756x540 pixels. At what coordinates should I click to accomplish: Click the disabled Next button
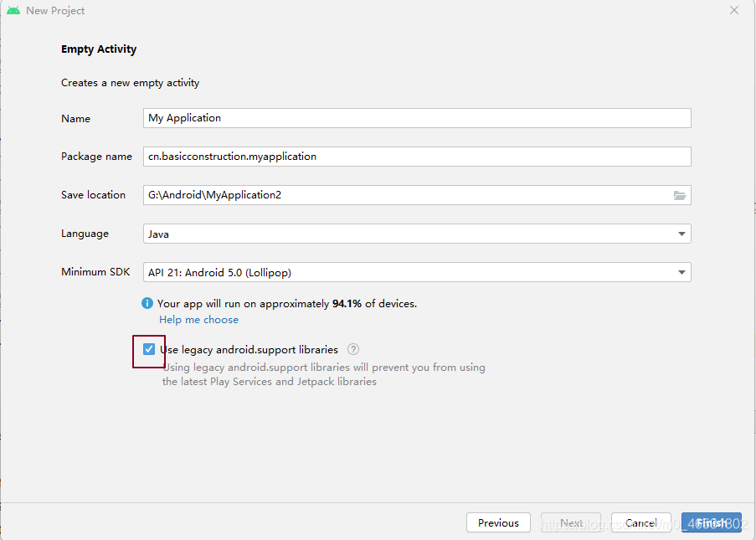click(571, 522)
